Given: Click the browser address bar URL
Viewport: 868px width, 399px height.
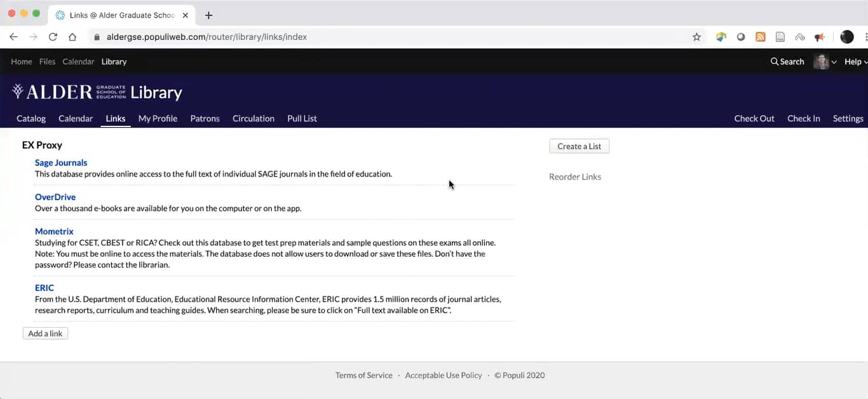Looking at the screenshot, I should (x=207, y=37).
